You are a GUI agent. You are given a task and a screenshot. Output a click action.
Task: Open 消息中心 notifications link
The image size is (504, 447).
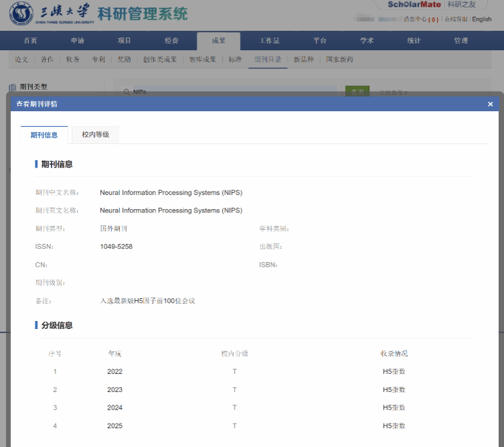coord(420,19)
